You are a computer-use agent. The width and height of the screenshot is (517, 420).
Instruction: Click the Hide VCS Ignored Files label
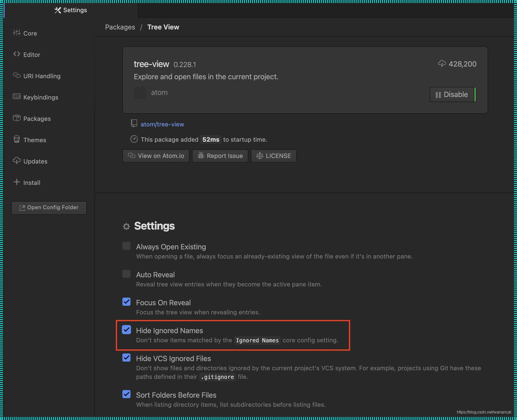pos(173,359)
